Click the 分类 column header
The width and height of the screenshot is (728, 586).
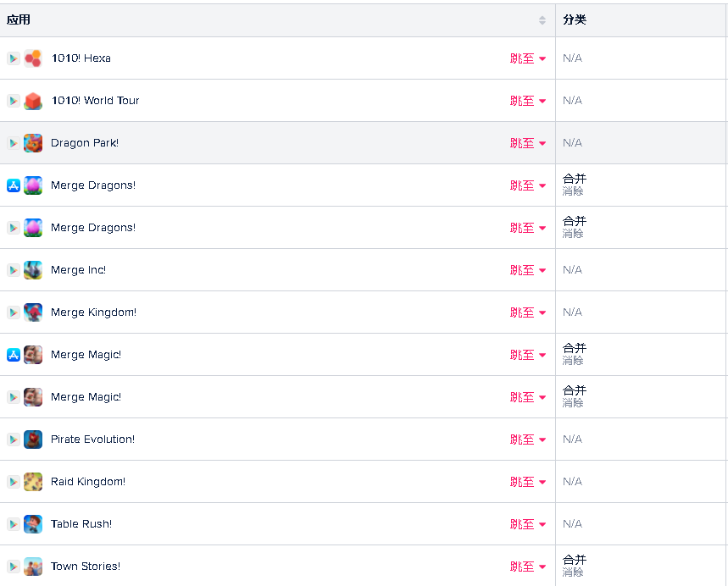click(x=575, y=19)
